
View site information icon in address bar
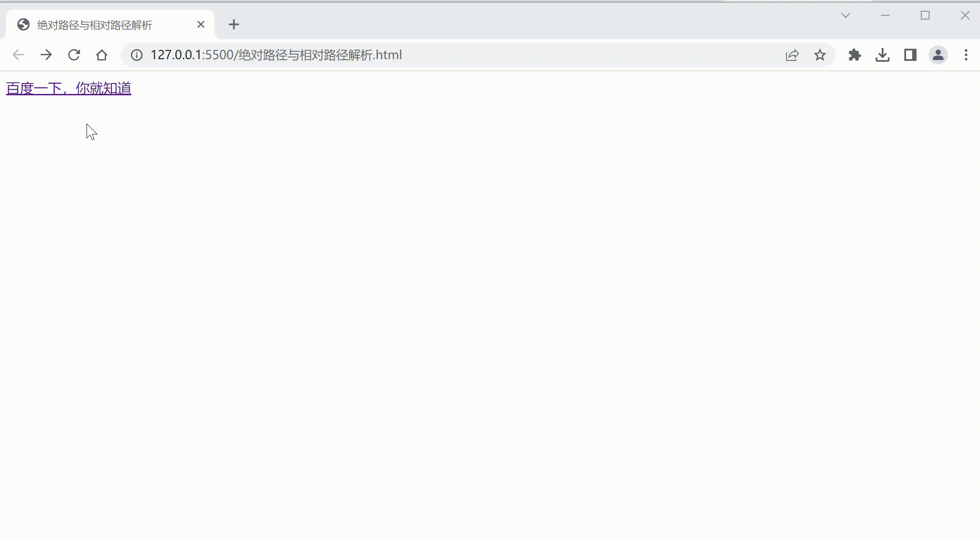137,55
